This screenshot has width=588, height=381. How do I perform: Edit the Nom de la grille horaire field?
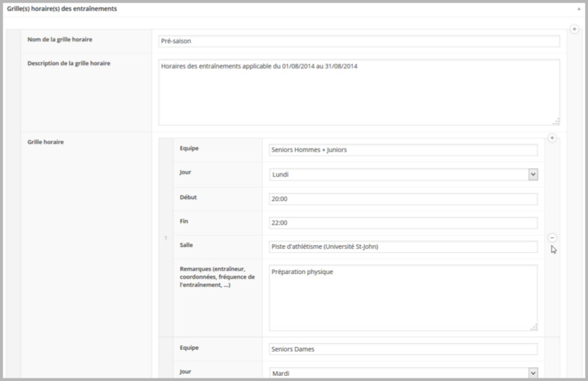359,41
